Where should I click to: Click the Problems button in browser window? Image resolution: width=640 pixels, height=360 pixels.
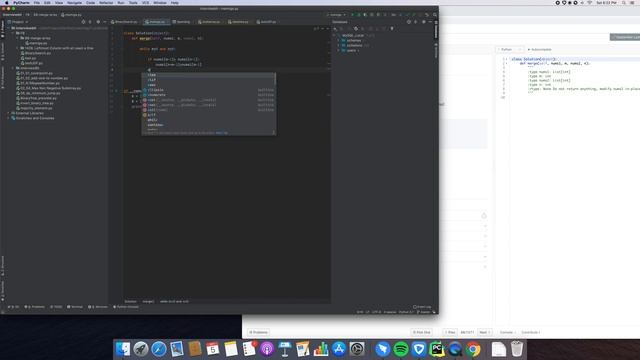[x=258, y=332]
